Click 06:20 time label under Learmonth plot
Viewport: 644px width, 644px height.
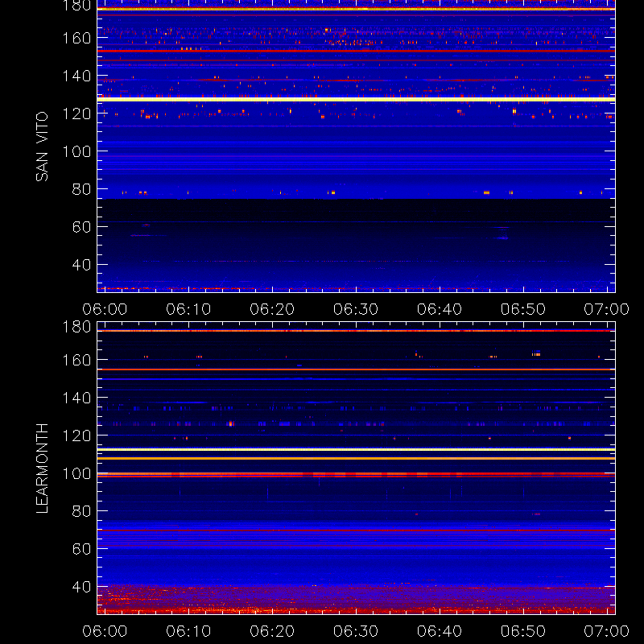click(272, 631)
